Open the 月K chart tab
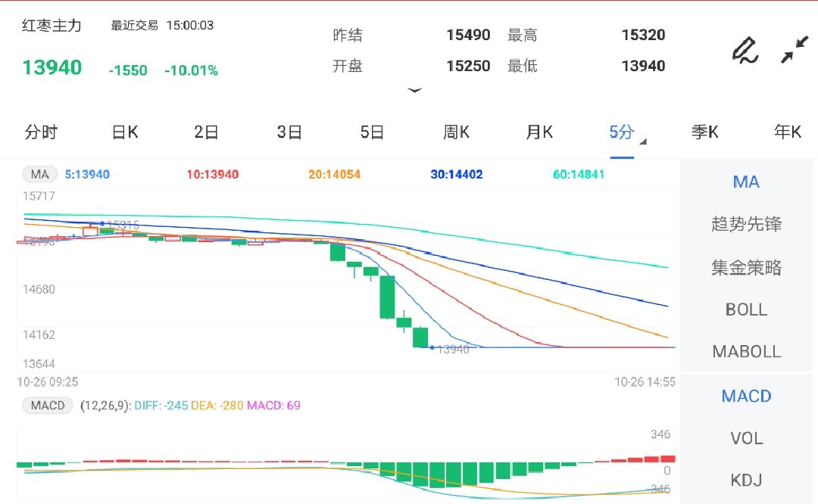 (539, 132)
